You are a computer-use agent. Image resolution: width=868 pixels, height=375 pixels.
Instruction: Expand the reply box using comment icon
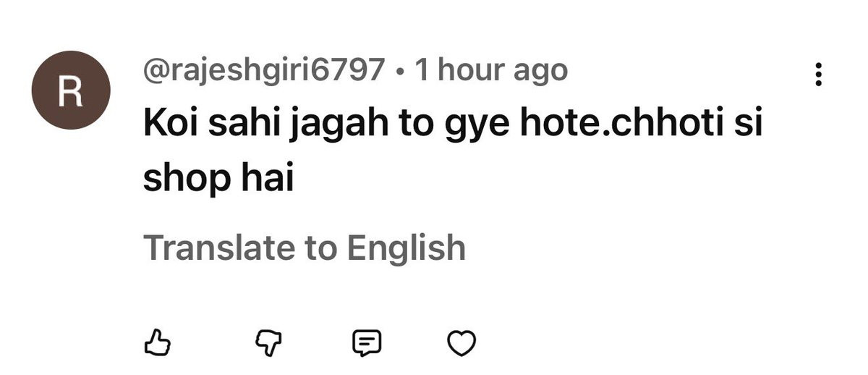[366, 342]
